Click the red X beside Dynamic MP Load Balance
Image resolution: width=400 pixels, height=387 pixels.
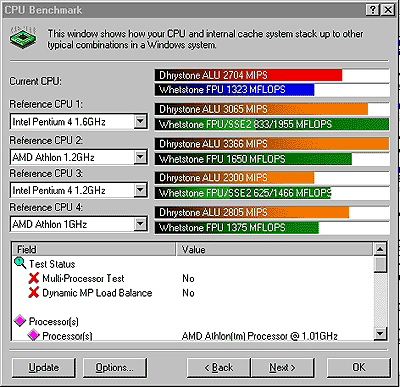33,293
